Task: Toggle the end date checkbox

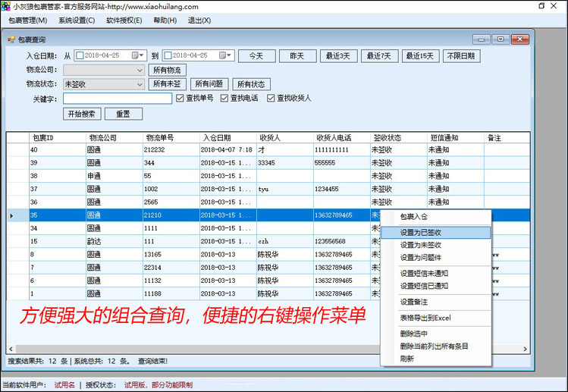Action: coord(168,55)
